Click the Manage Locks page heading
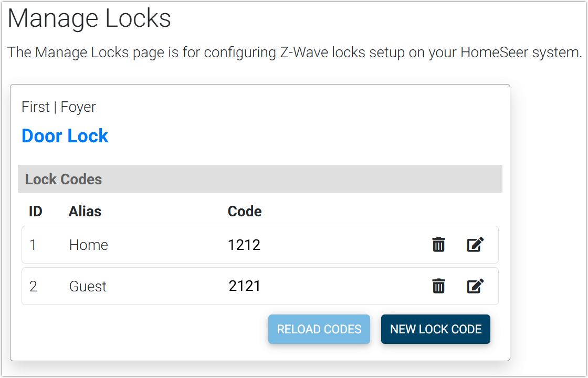The height and width of the screenshot is (378, 588). tap(89, 19)
